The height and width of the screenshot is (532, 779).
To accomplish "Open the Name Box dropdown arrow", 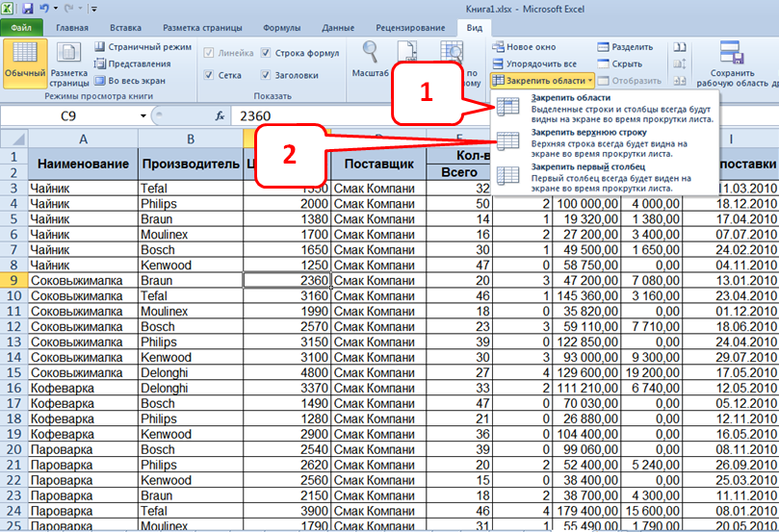I will click(x=143, y=116).
